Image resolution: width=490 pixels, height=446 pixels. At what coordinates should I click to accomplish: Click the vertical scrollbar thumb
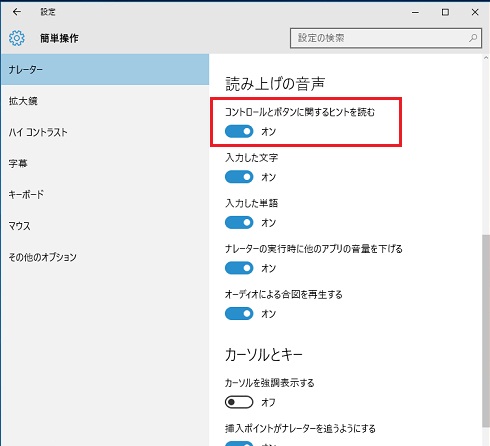[x=486, y=331]
